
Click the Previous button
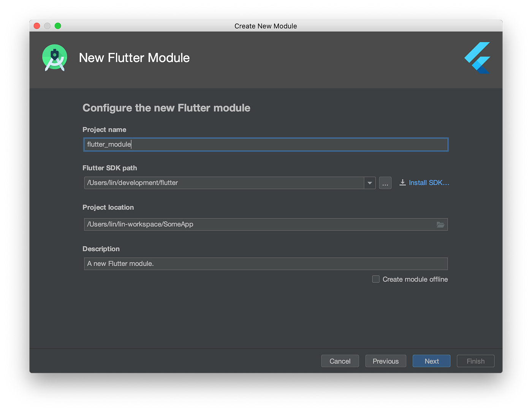pos(386,361)
